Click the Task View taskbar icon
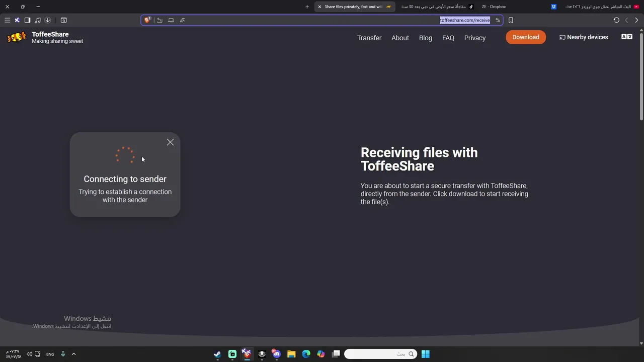The image size is (644, 362). pos(336,354)
